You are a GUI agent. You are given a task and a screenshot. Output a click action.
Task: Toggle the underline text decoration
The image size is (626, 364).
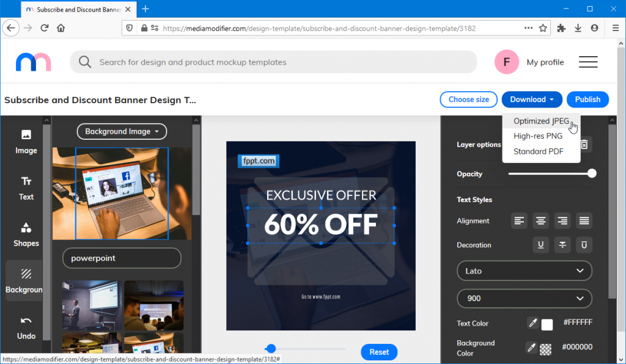point(540,244)
